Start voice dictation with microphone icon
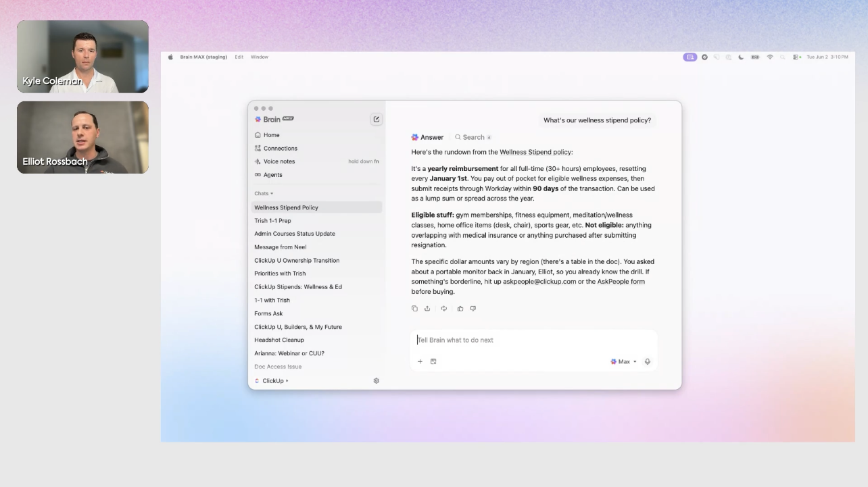 648,361
